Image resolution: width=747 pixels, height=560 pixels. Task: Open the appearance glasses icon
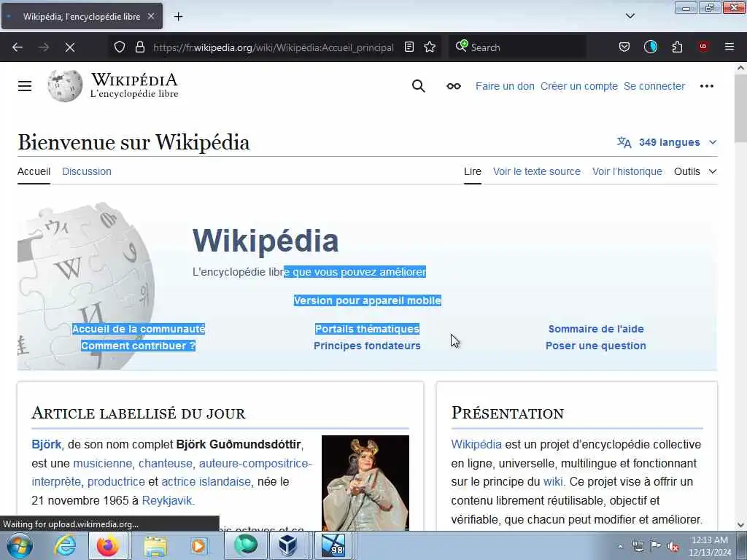pyautogui.click(x=454, y=86)
